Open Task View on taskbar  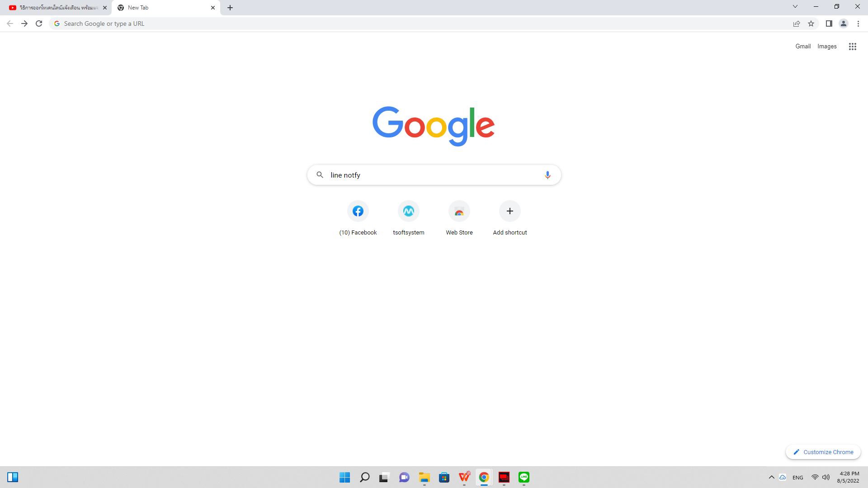coord(384,477)
